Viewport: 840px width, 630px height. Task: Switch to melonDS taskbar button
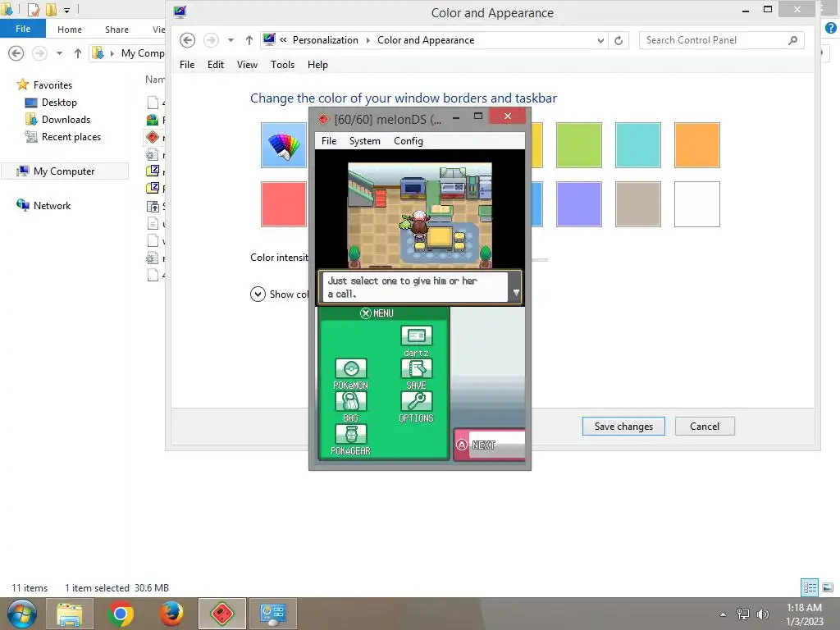pos(222,614)
